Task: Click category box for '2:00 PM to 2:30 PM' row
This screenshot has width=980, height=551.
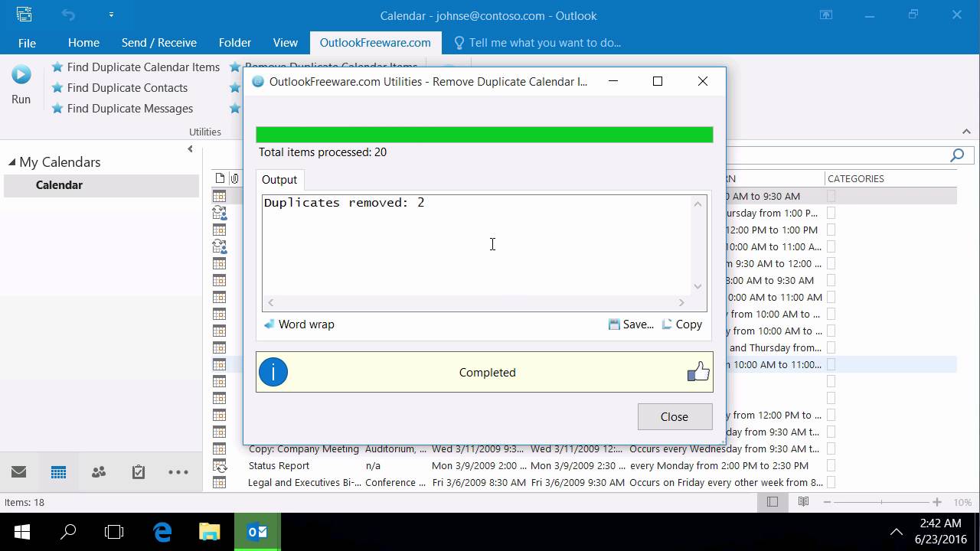Action: [x=831, y=465]
